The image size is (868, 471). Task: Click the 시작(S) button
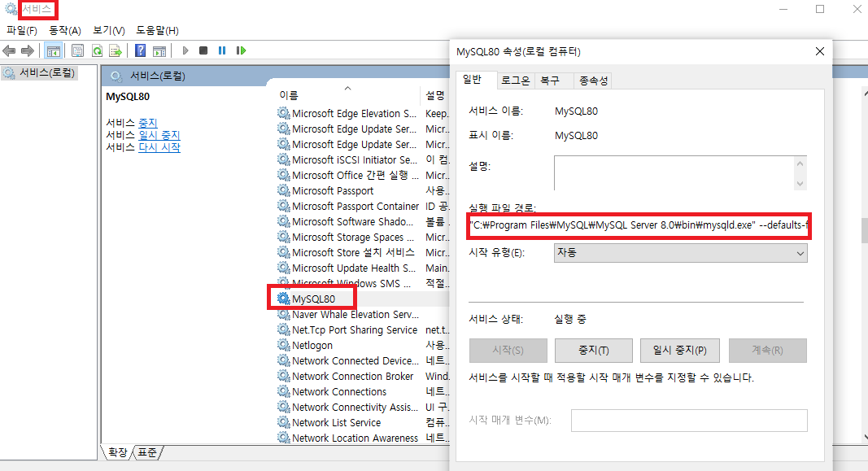click(508, 351)
